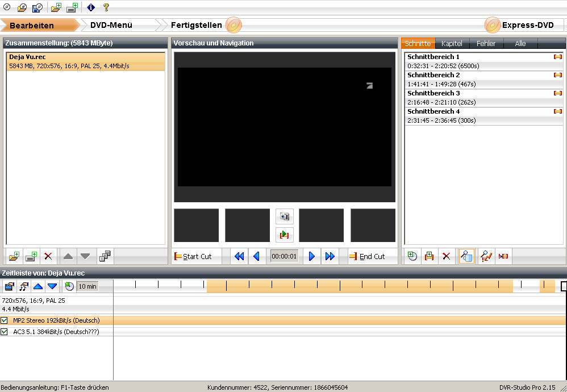Click the blue info icon in top toolbar

click(91, 8)
